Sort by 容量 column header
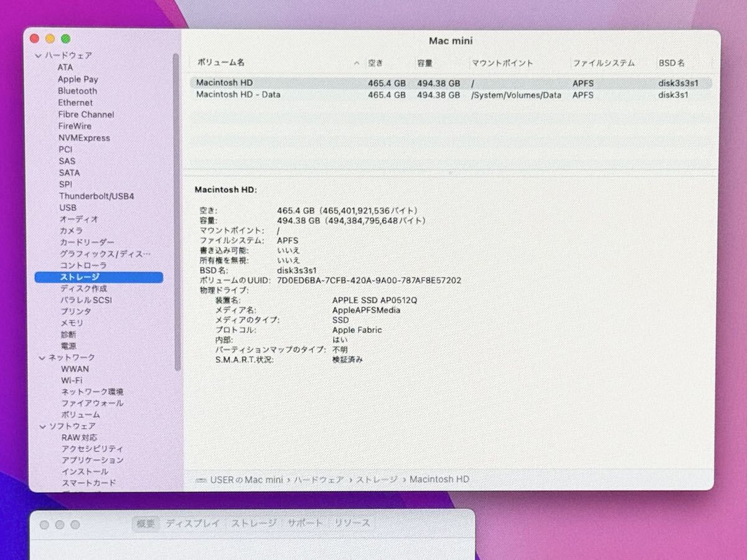The width and height of the screenshot is (747, 560). [425, 63]
